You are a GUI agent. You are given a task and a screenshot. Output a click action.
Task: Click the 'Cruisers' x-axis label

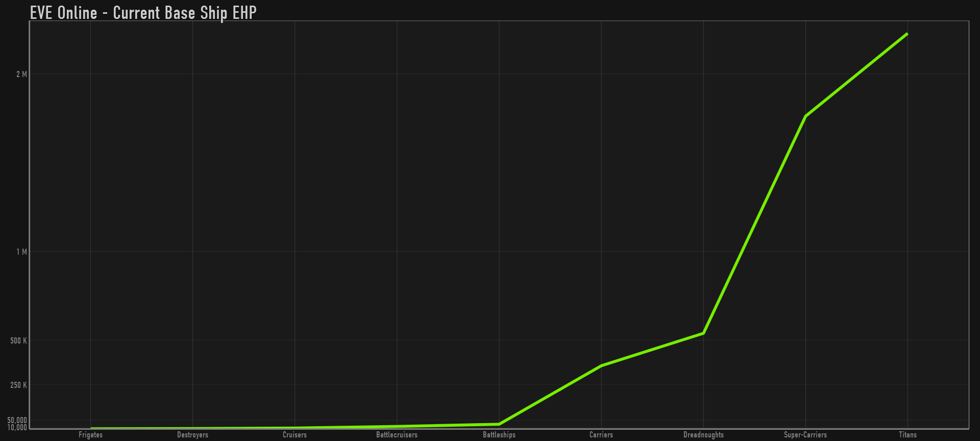tap(295, 435)
